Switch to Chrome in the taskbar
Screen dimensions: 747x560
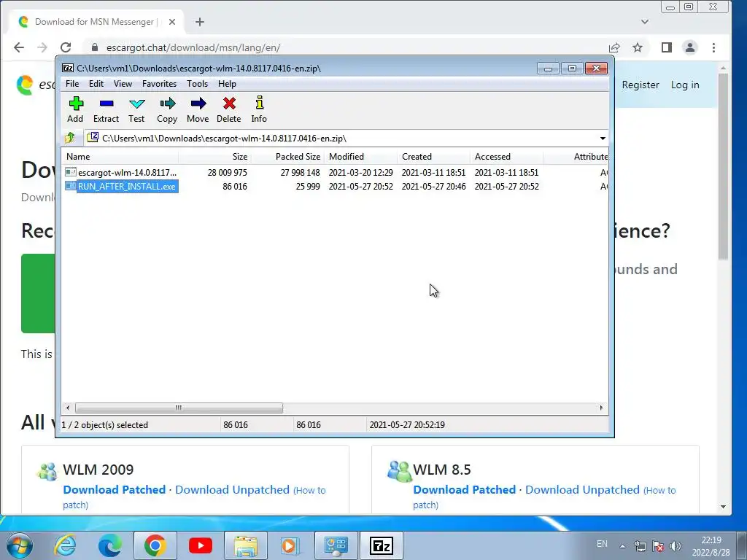point(155,545)
